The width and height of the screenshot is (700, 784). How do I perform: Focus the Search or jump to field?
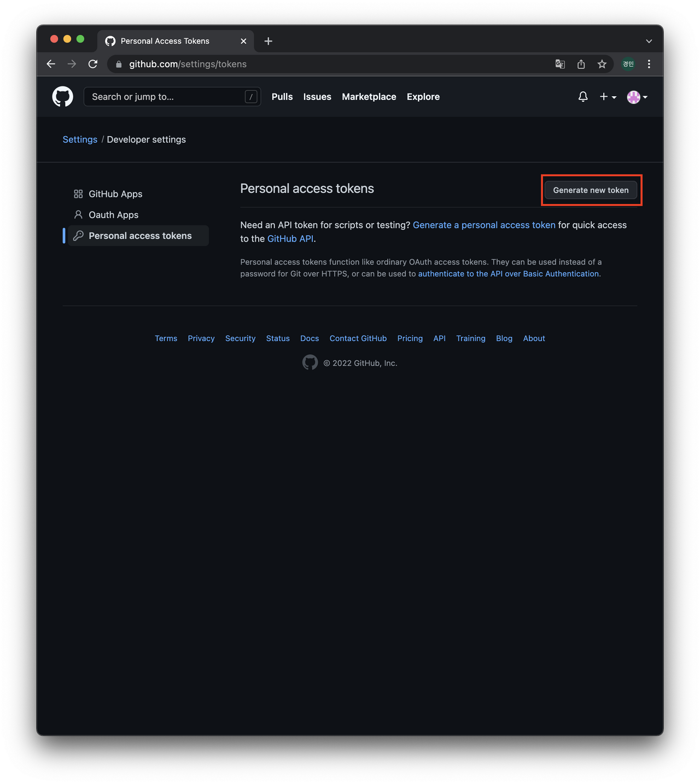coord(172,97)
